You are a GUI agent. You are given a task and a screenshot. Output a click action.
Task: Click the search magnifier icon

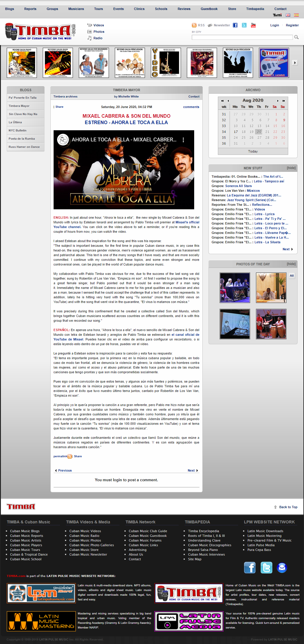(296, 37)
